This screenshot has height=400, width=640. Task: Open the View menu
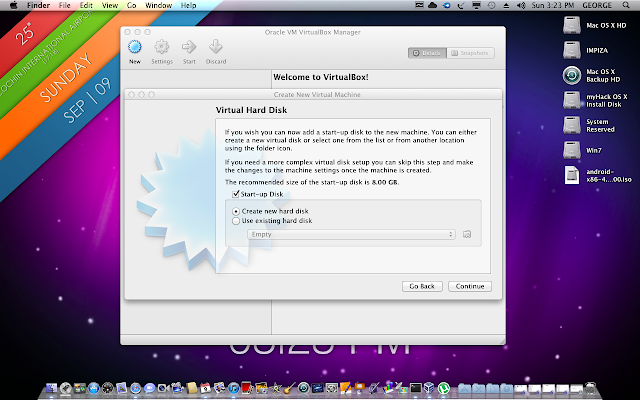[x=109, y=5]
